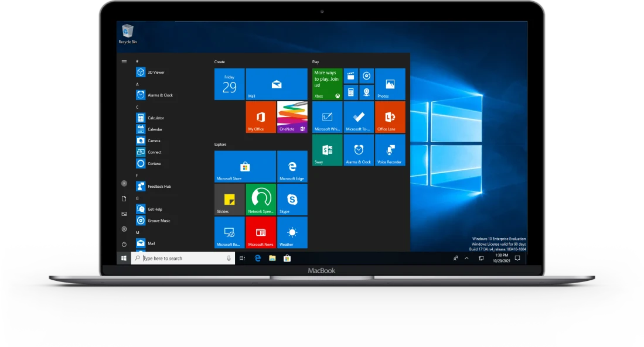This screenshot has width=644, height=347.
Task: Open the People icon in system tray
Action: pyautogui.click(x=455, y=258)
